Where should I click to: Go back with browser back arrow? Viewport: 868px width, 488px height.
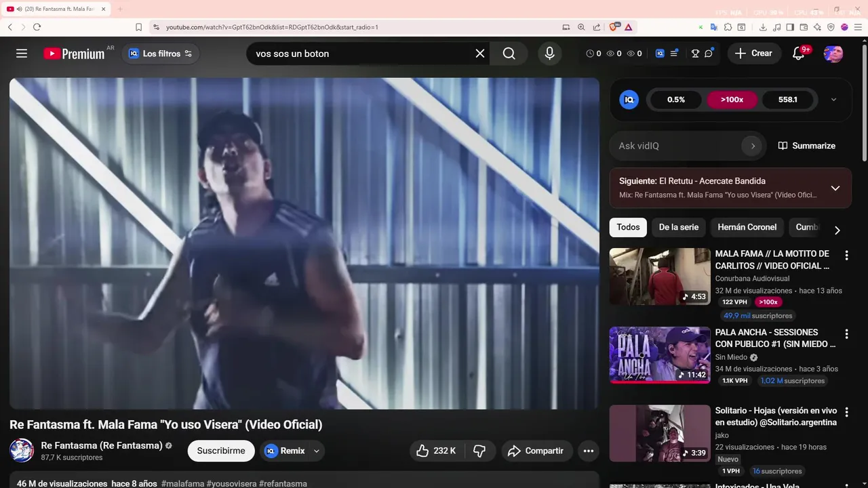coord(10,27)
